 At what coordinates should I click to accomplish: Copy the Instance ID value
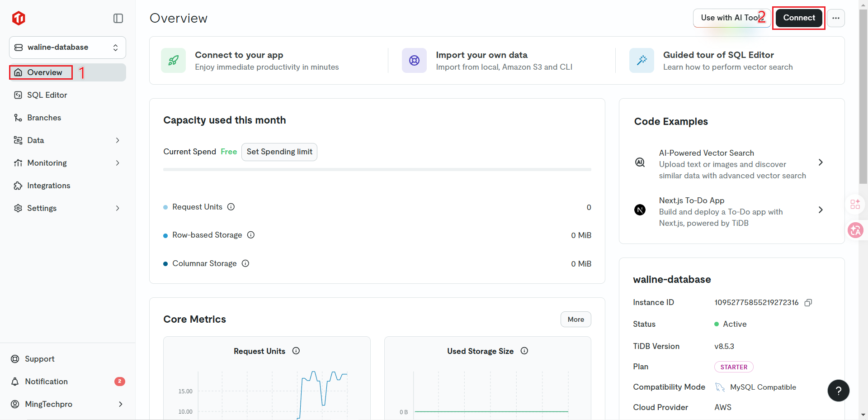(x=808, y=303)
